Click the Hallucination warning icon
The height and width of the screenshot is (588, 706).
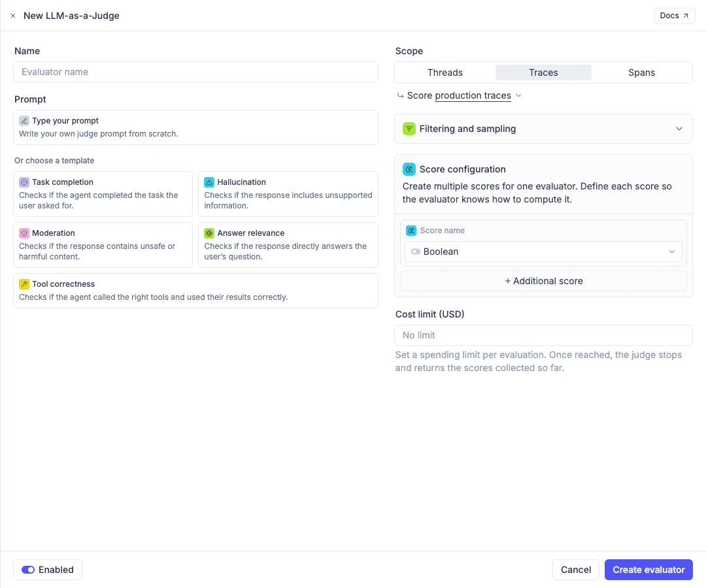coord(209,182)
